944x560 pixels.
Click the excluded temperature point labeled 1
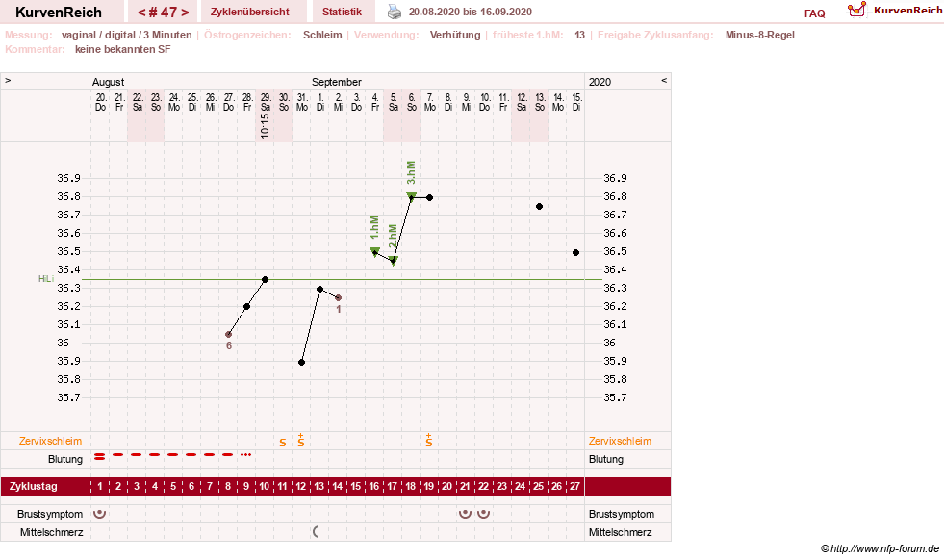click(339, 298)
